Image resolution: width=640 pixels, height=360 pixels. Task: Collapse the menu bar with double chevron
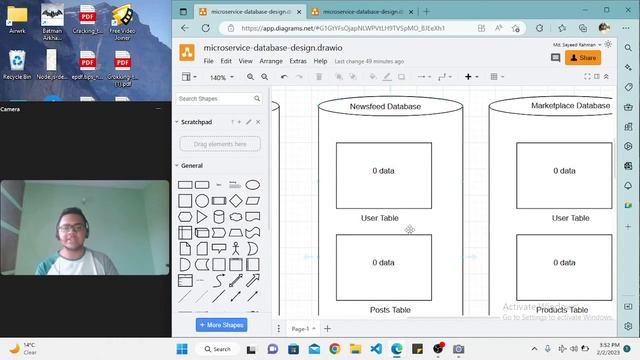[606, 76]
